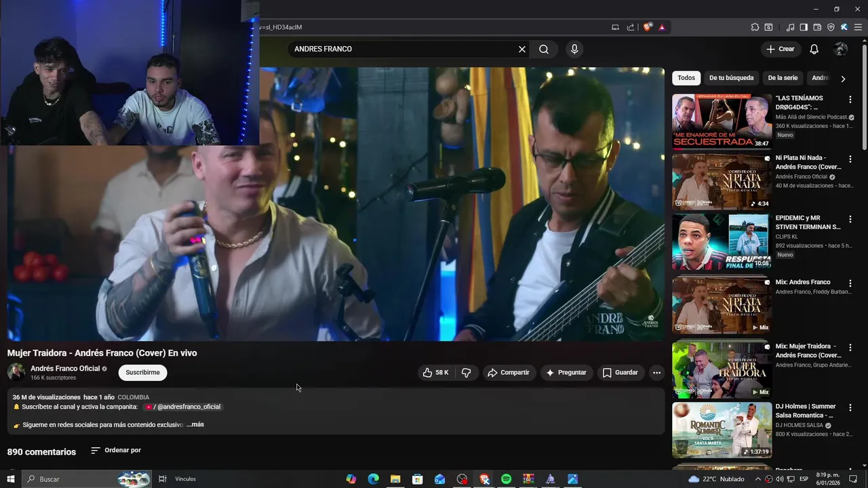Click install/cast screen icon in address bar

[615, 27]
